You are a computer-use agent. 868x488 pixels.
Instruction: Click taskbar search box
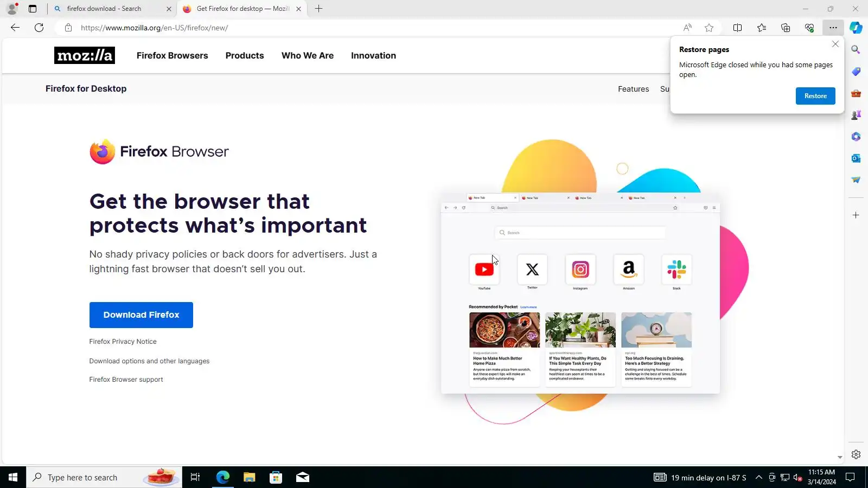pos(104,477)
